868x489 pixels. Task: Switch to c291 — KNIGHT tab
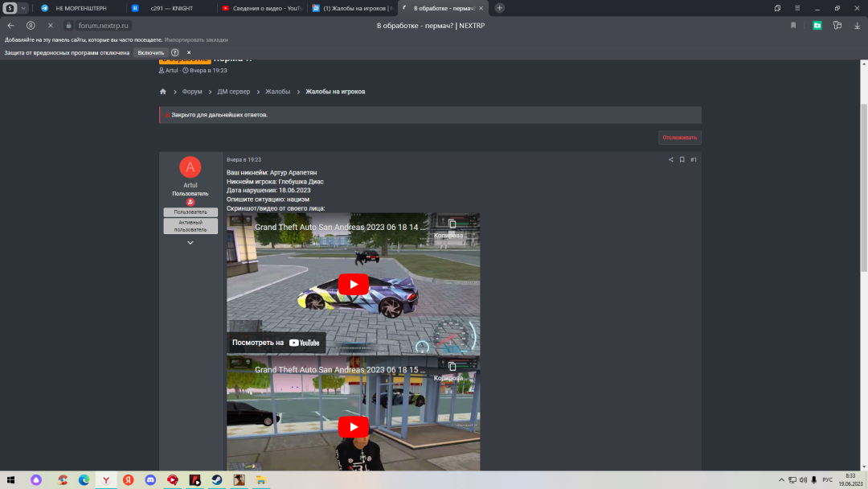(170, 8)
